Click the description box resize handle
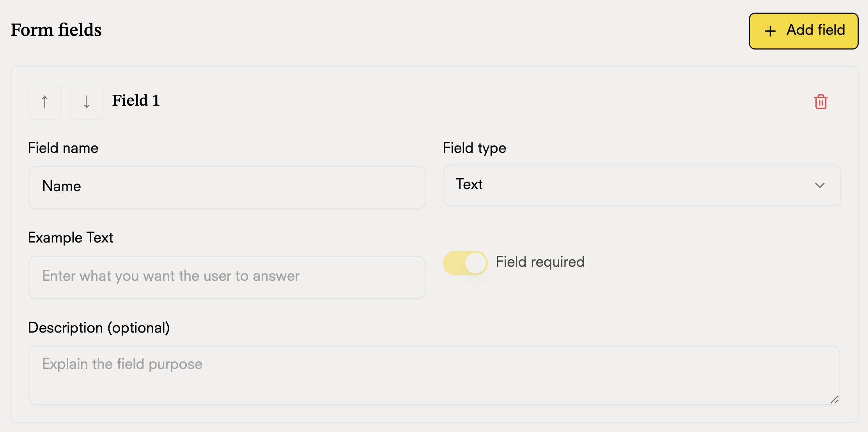This screenshot has height=432, width=868. pos(834,399)
